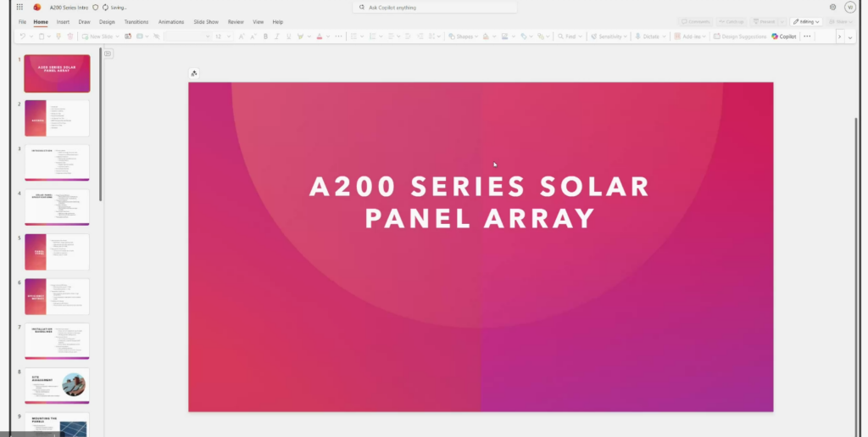
Task: Click the shape outline icon
Action: click(x=504, y=36)
